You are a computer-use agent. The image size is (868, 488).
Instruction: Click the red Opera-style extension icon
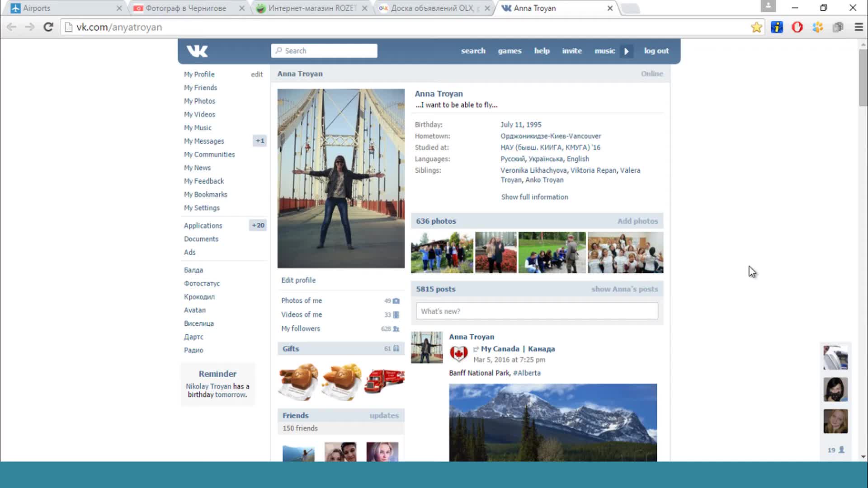tap(797, 27)
